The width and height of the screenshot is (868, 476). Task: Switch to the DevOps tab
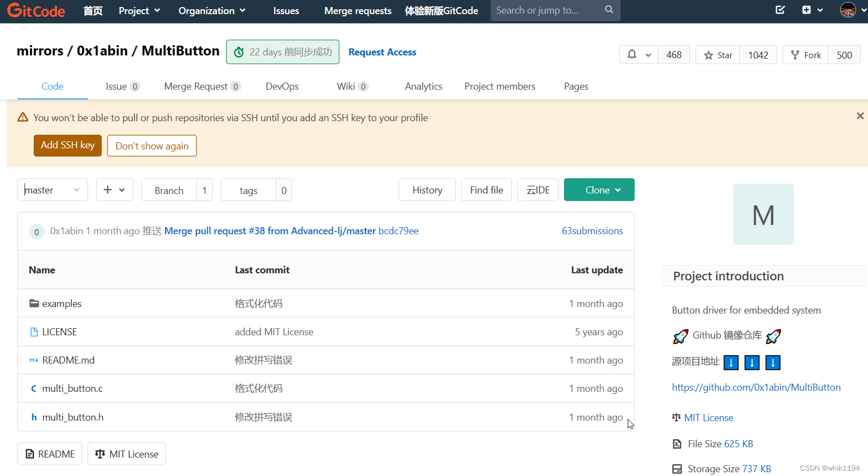282,86
